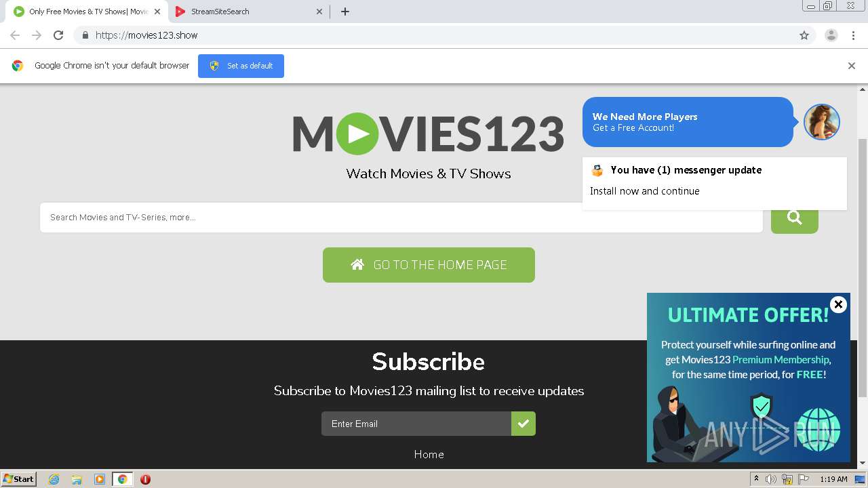868x488 pixels.
Task: Dismiss the default browser info bar
Action: tap(852, 66)
